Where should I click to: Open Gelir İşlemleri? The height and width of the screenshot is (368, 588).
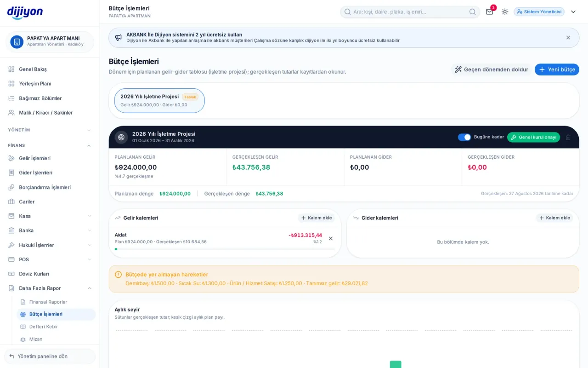pos(50,158)
